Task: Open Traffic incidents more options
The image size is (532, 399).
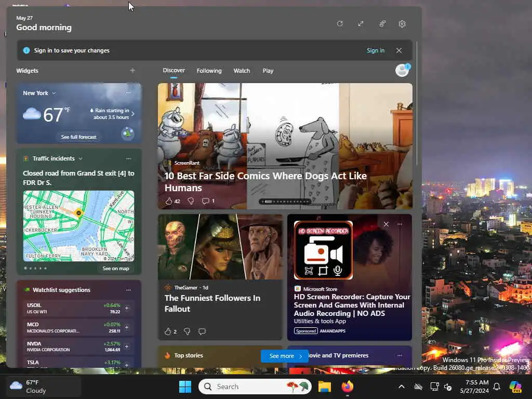Action: [x=129, y=158]
